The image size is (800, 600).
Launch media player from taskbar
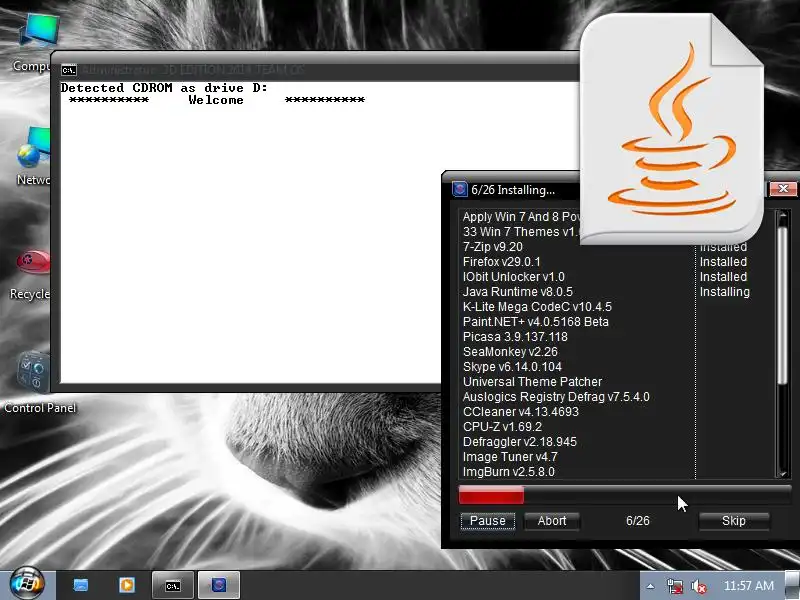(127, 585)
